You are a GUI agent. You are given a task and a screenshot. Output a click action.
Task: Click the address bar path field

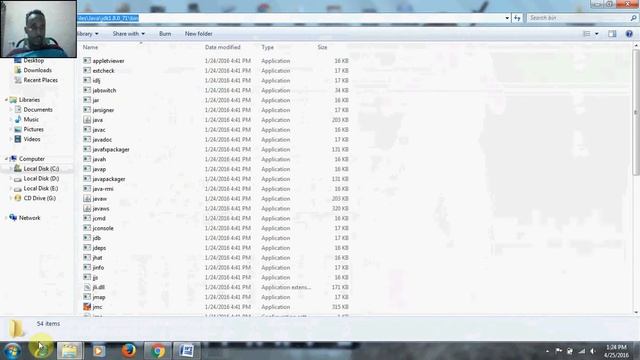(290, 18)
